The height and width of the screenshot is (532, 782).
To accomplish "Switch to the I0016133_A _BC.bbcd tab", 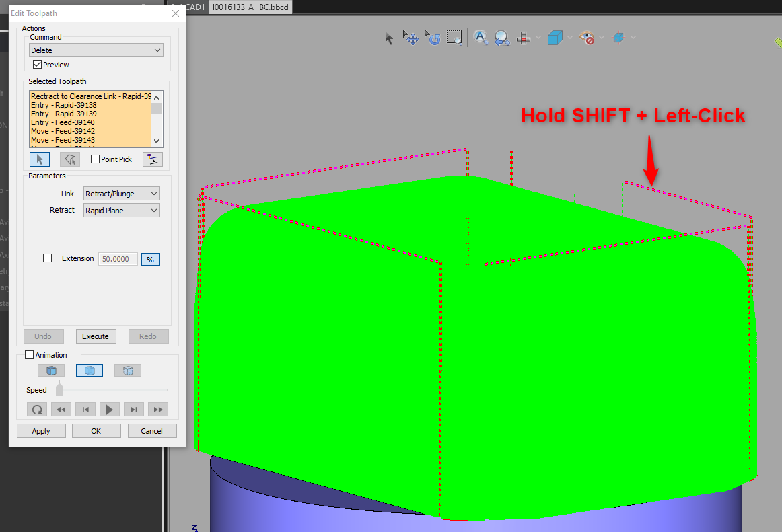I will pyautogui.click(x=249, y=7).
